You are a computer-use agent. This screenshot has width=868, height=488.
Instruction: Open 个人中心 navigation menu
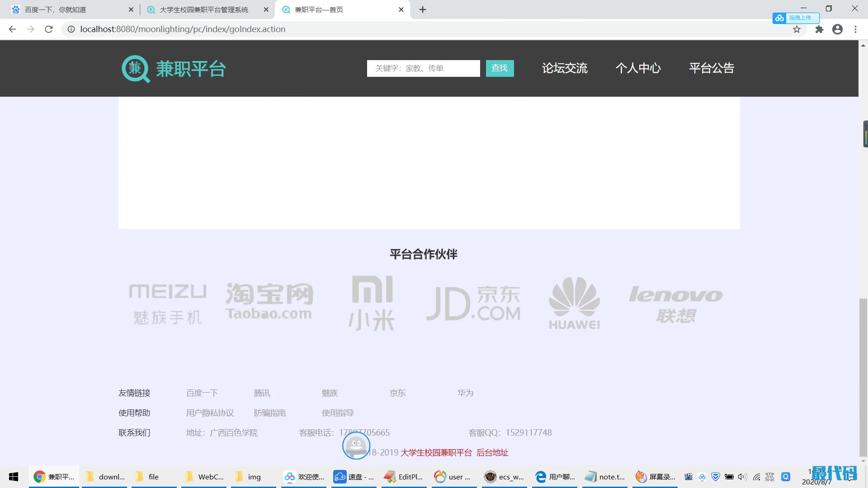(x=638, y=68)
